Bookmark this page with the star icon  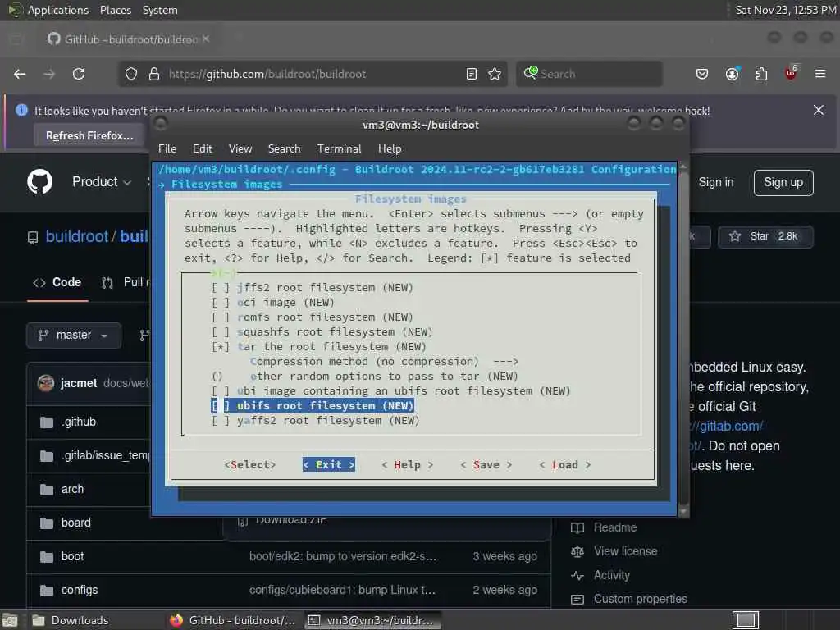click(495, 74)
